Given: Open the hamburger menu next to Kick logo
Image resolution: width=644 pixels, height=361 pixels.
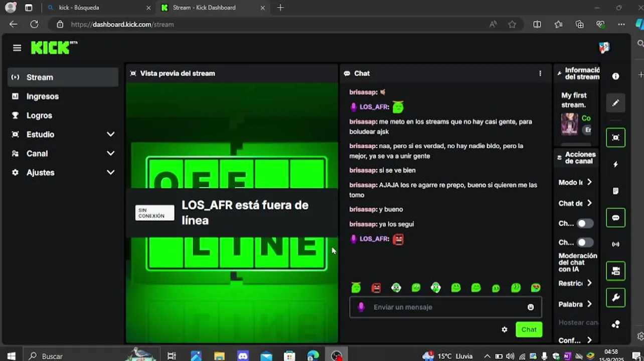Looking at the screenshot, I should 17,48.
